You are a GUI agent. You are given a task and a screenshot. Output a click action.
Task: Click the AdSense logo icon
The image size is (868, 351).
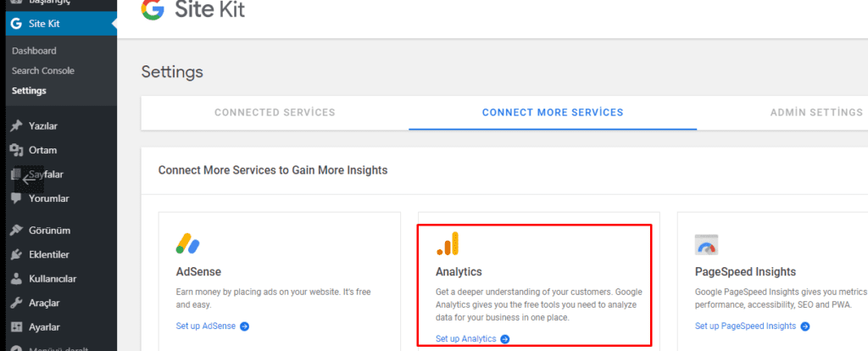click(187, 243)
